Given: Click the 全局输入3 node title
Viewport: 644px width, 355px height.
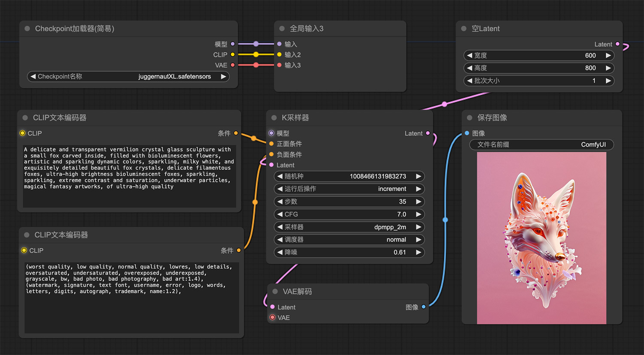Looking at the screenshot, I should click(x=307, y=29).
